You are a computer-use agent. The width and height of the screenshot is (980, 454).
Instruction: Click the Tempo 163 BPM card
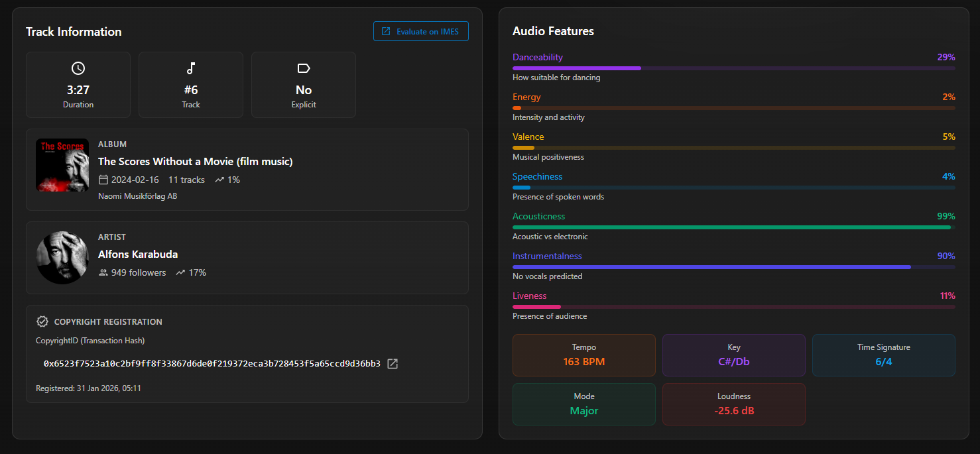pos(583,355)
